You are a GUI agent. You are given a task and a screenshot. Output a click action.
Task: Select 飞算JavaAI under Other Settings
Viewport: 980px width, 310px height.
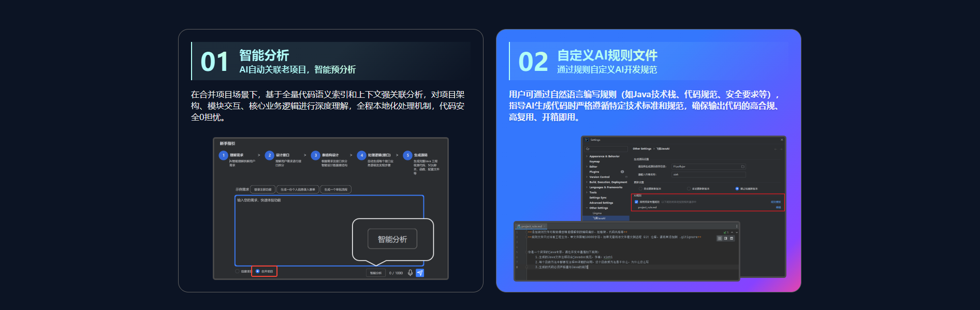click(x=599, y=218)
